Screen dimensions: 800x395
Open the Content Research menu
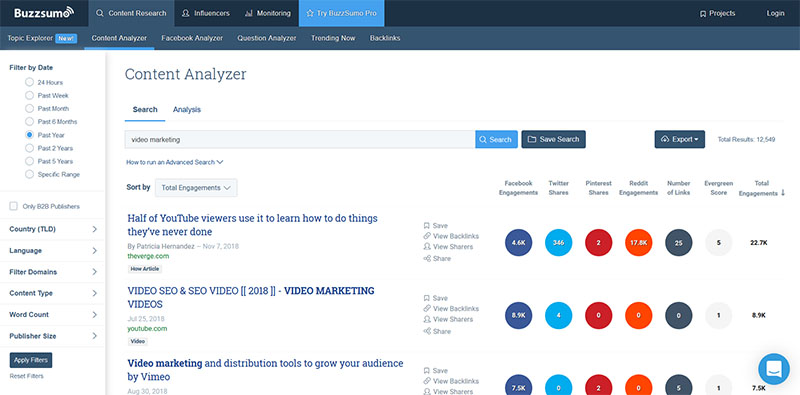click(x=131, y=13)
